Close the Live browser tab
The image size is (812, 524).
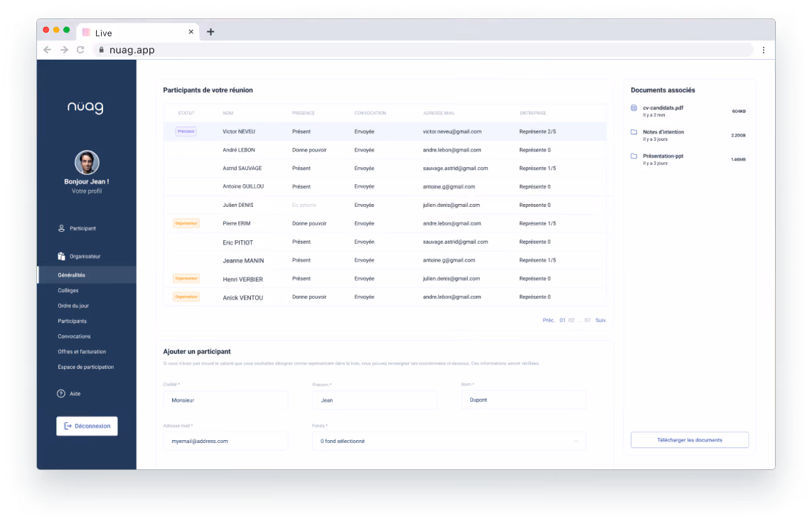click(191, 32)
